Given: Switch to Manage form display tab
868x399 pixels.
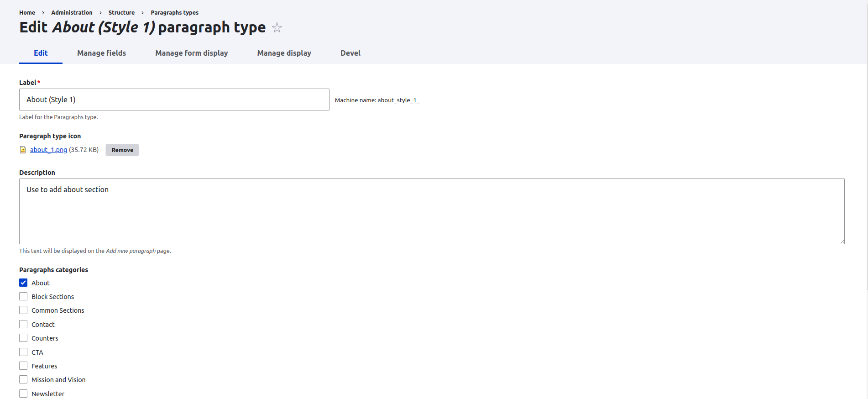Looking at the screenshot, I should [x=191, y=53].
